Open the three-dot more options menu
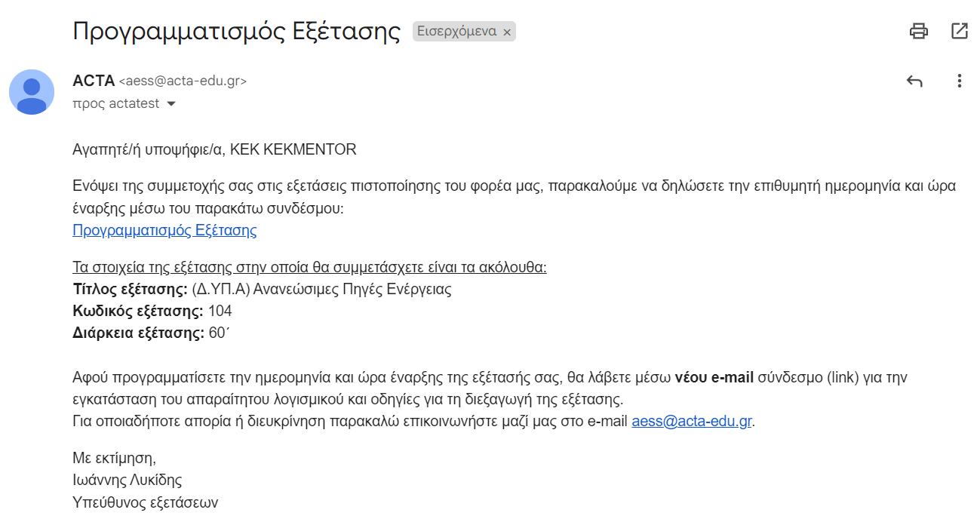980x525 pixels. click(x=959, y=81)
